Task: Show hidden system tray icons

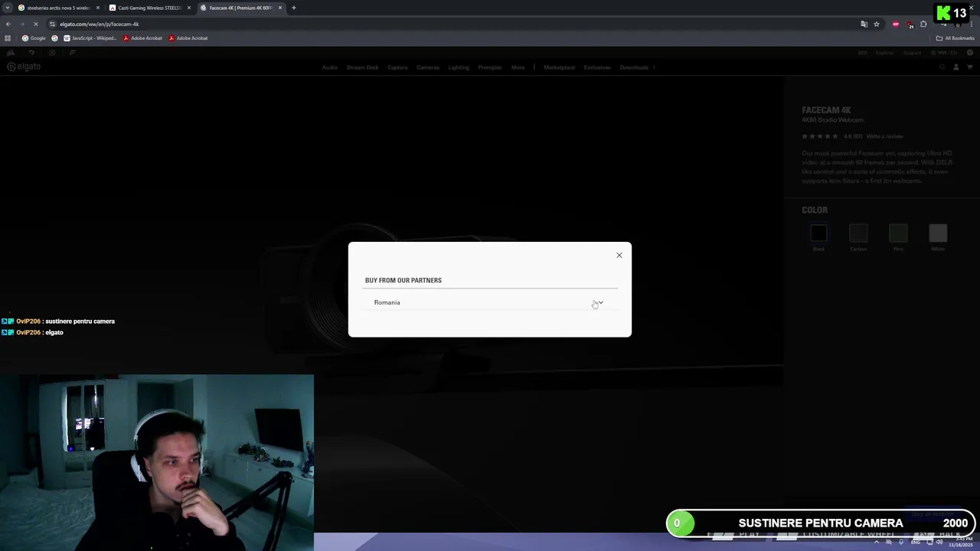Action: (877, 542)
